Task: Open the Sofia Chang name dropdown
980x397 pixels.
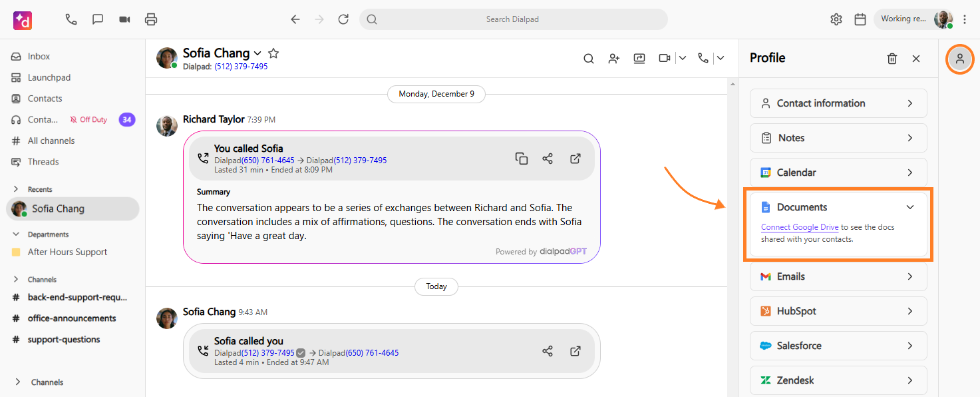Action: coord(258,53)
